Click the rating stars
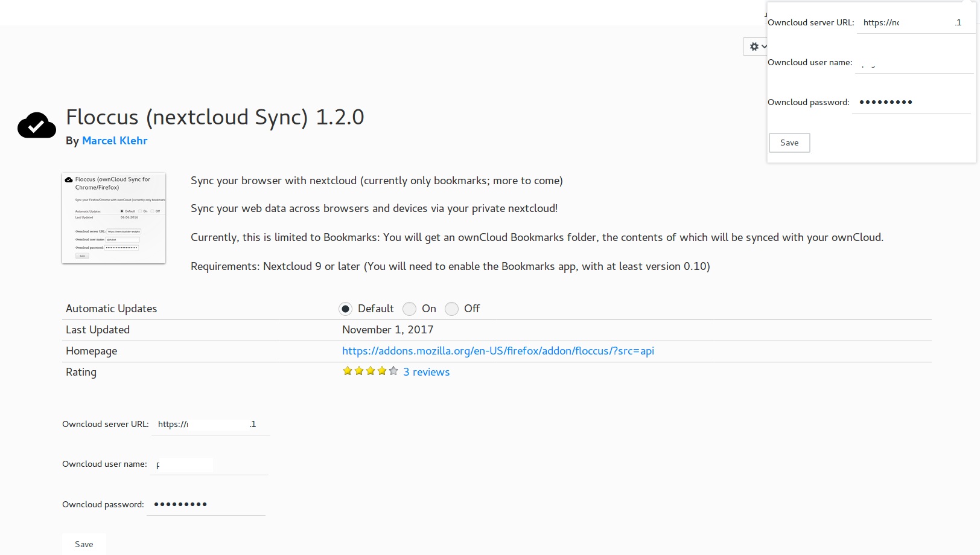The image size is (980, 555). coord(370,371)
